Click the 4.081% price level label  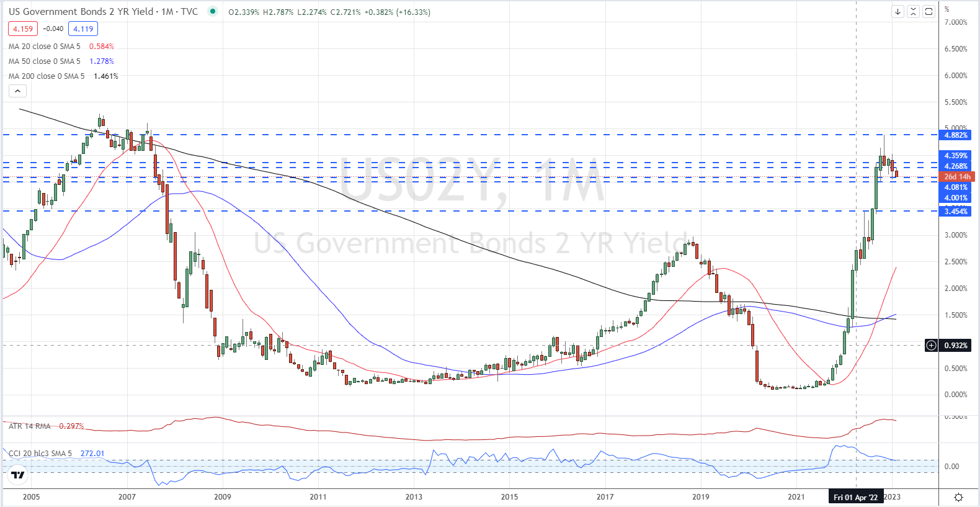[956, 187]
